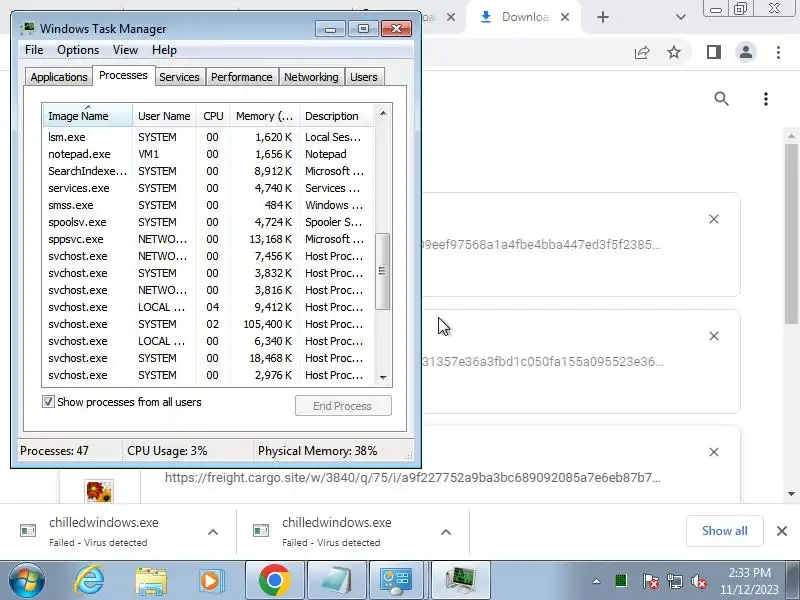Expand options for first chilledwindows.exe download

click(x=213, y=532)
